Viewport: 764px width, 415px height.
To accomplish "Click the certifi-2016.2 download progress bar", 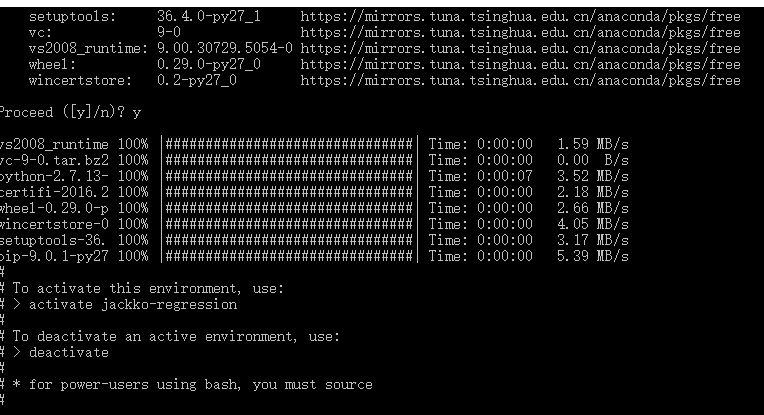I will (289, 192).
